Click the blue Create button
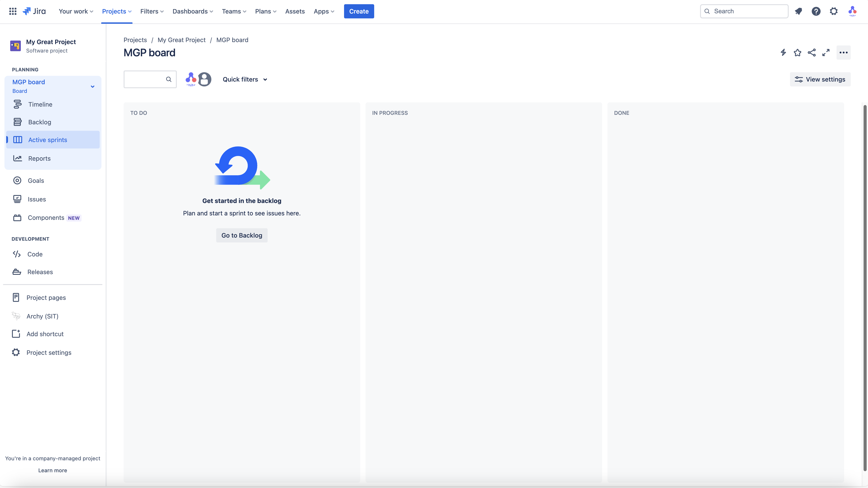The image size is (868, 488). pos(358,11)
